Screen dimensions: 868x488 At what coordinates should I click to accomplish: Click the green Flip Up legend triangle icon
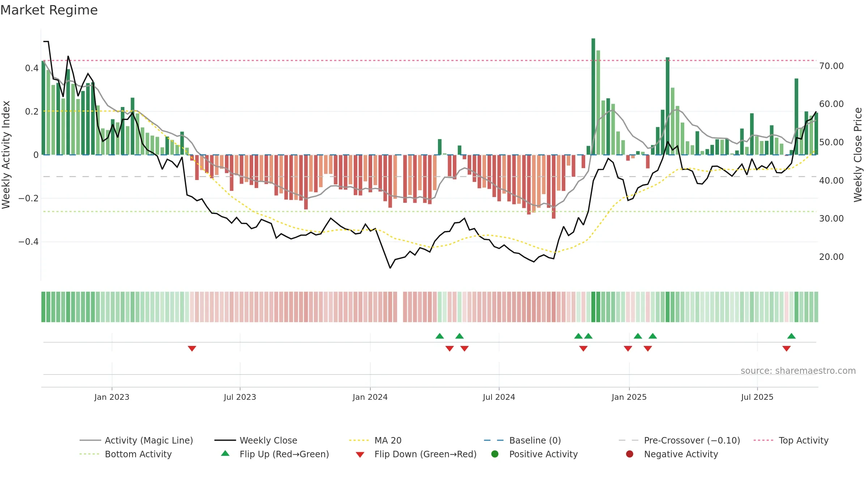pyautogui.click(x=225, y=453)
